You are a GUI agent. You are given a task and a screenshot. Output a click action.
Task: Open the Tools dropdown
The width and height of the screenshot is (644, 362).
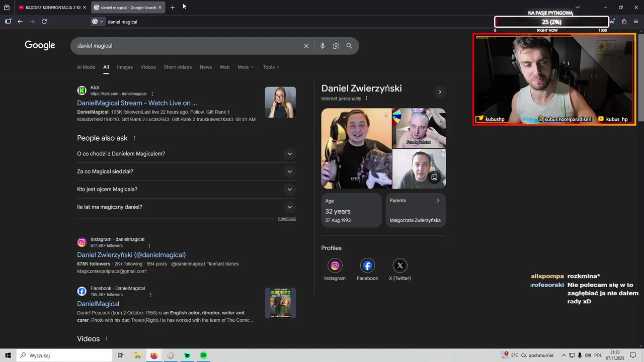click(271, 67)
